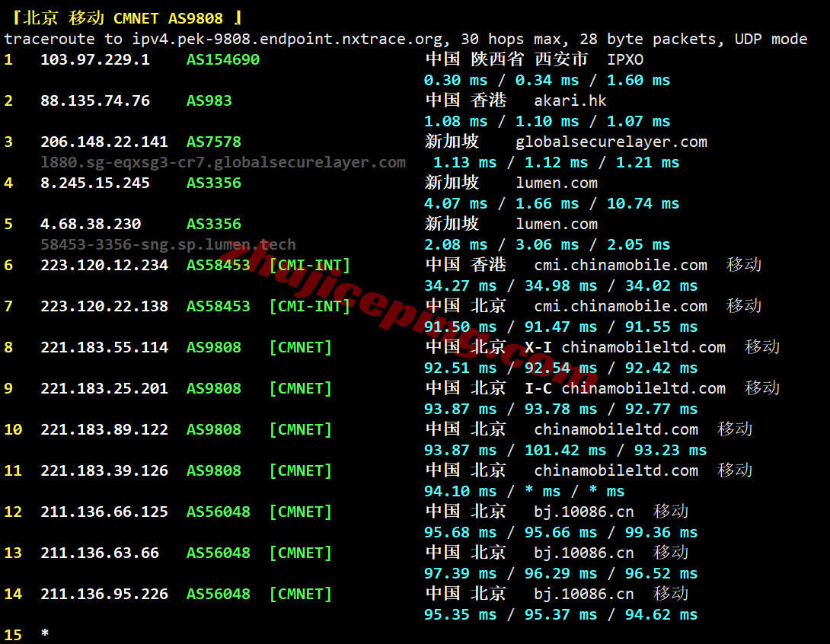Click [CMNET] tag at hop 8
The width and height of the screenshot is (830, 644).
click(301, 348)
